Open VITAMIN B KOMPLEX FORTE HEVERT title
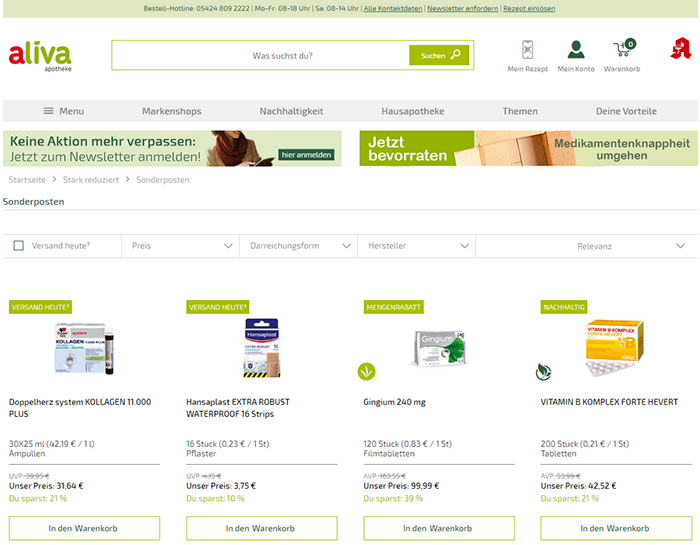The image size is (700, 545). (609, 402)
